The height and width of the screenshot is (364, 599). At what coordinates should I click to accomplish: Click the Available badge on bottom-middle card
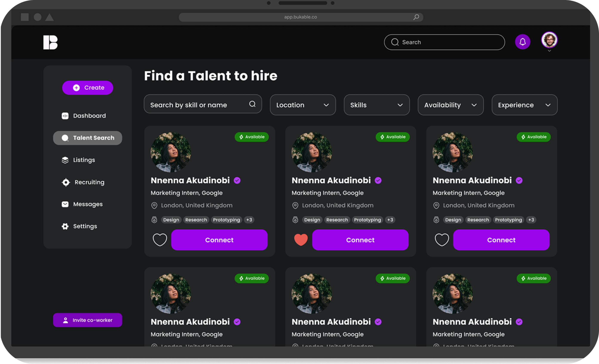(x=393, y=278)
